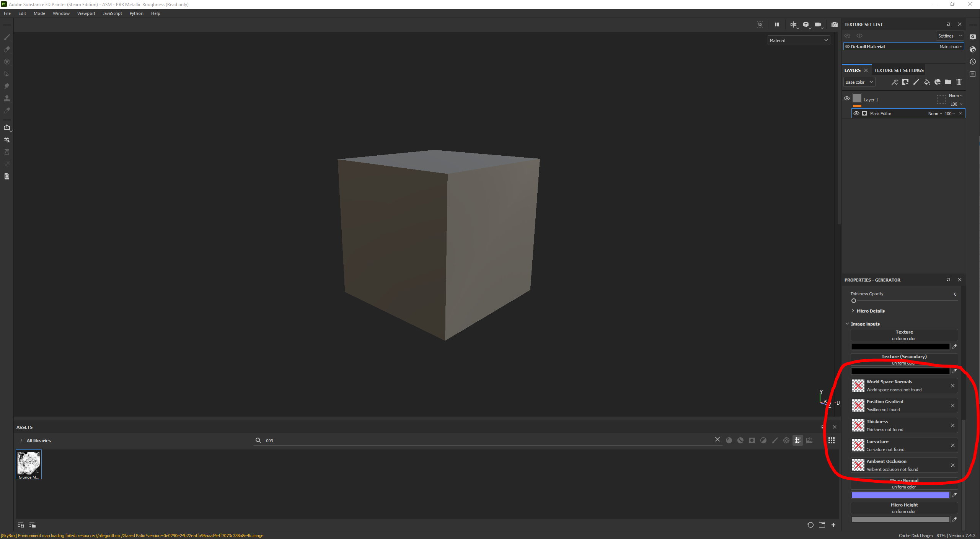Image resolution: width=980 pixels, height=539 pixels.
Task: Open the Base color channel dropdown
Action: 859,82
